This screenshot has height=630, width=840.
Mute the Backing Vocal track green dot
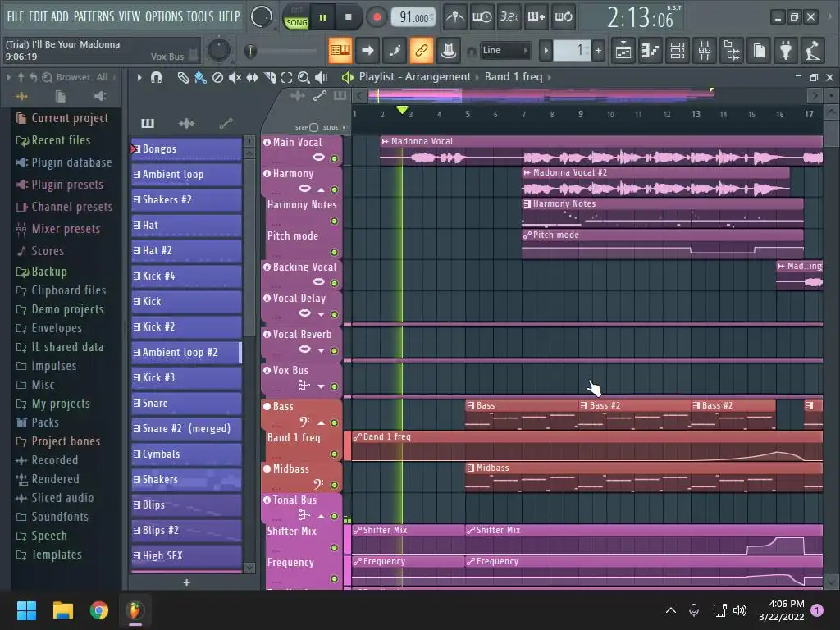[x=335, y=283]
